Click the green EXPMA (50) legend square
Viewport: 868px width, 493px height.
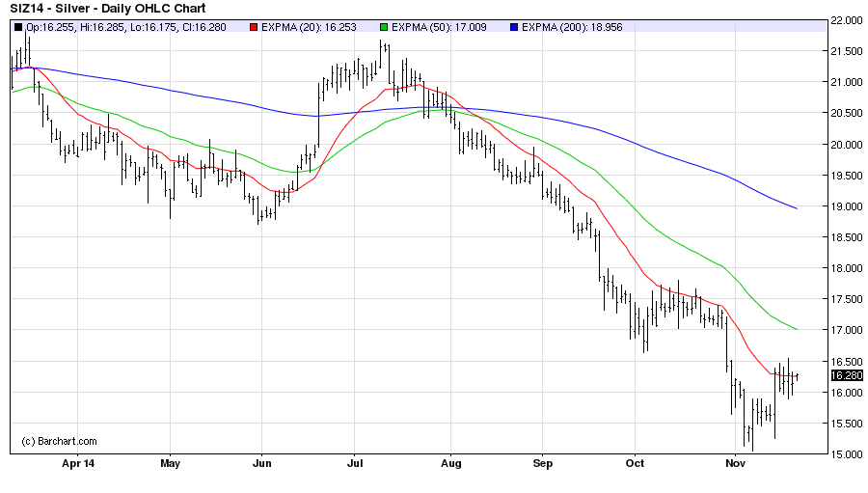coord(385,27)
